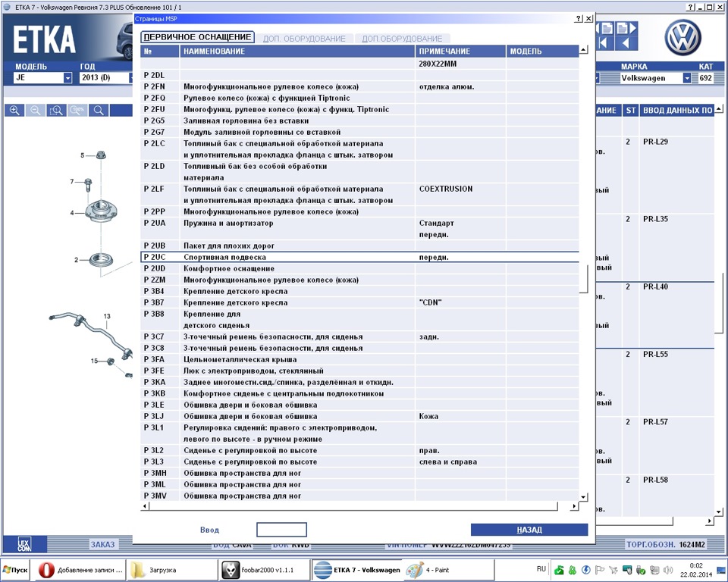The image size is (728, 582).
Task: Switch to the 4 - Paint window
Action: (448, 570)
